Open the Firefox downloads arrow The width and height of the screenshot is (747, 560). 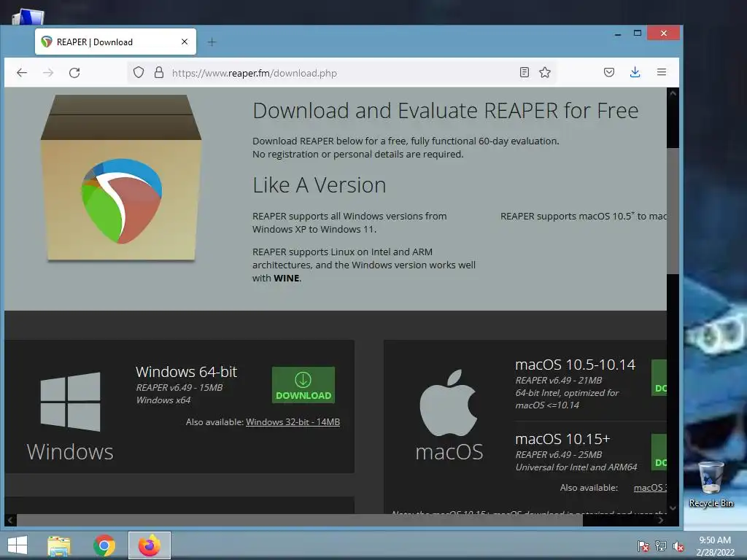(x=635, y=72)
